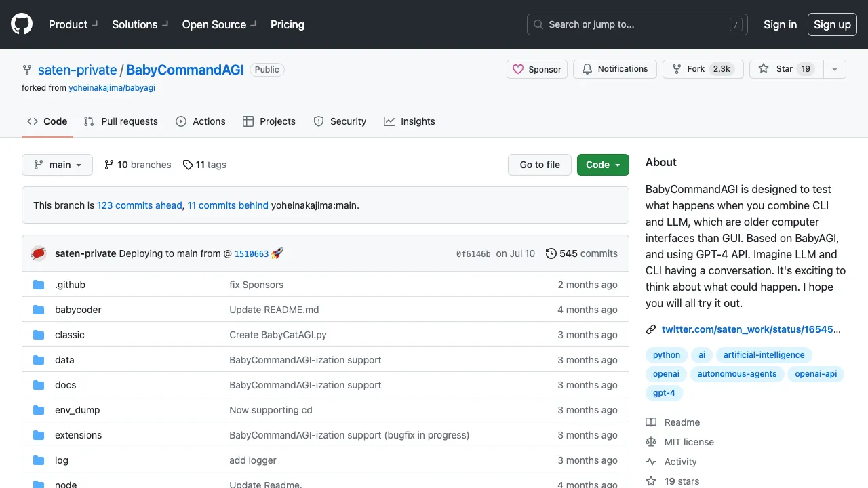This screenshot has height=488, width=868.
Task: Switch to the Code tab
Action: (x=47, y=121)
